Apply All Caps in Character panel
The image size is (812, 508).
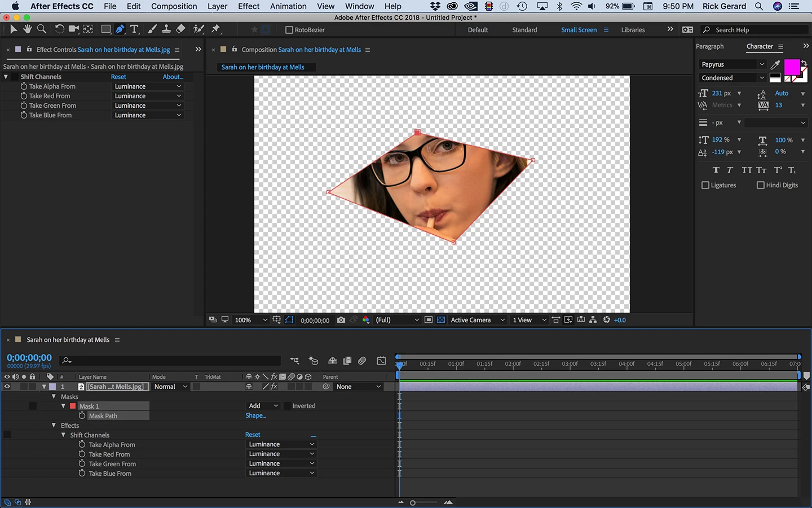747,170
